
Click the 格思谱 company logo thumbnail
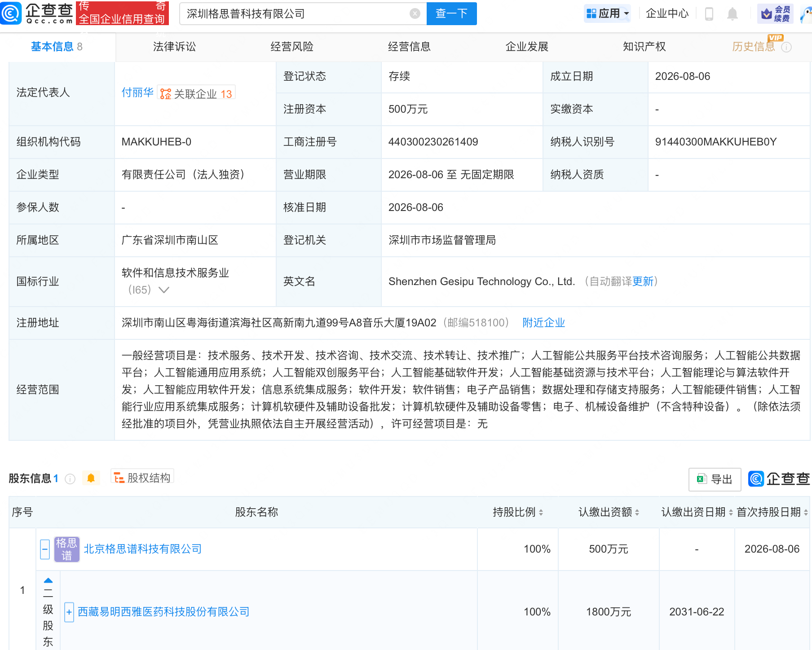point(67,549)
